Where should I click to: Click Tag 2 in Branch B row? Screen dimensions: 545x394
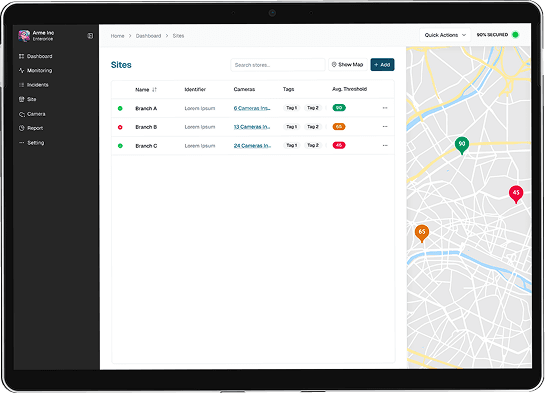click(x=313, y=127)
